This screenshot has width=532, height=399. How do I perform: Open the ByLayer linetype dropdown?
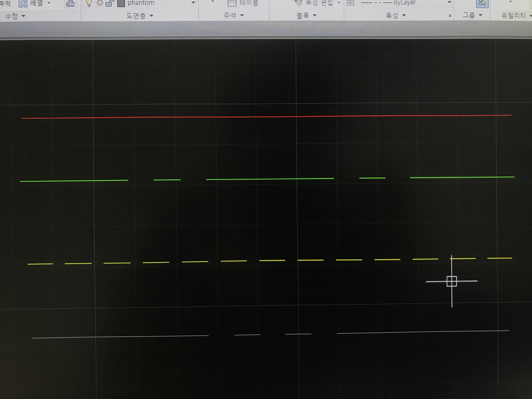coord(449,2)
